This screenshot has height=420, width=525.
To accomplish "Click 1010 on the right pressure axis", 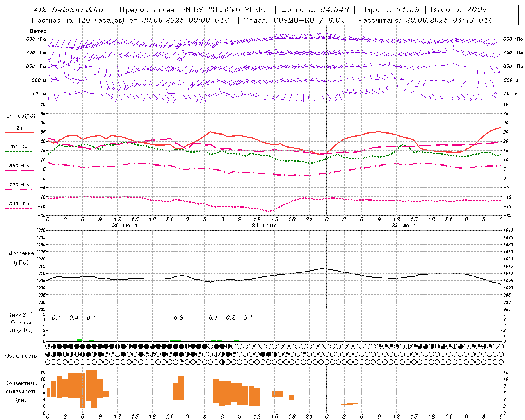I will point(509,273).
